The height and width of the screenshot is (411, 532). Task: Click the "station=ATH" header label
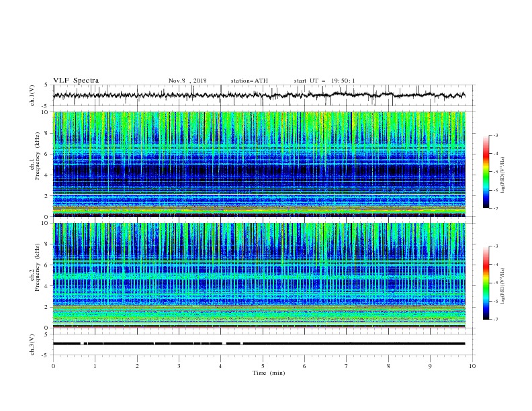[249, 81]
